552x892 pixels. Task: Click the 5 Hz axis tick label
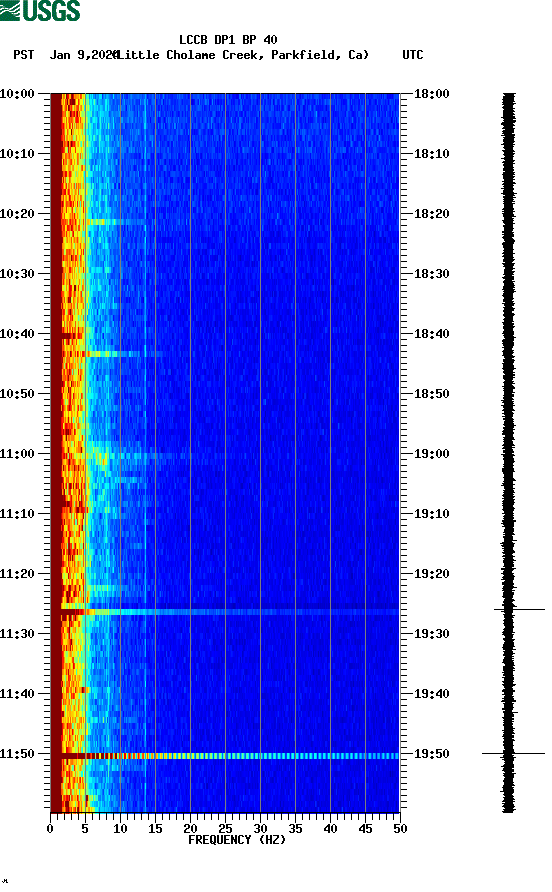point(85,829)
